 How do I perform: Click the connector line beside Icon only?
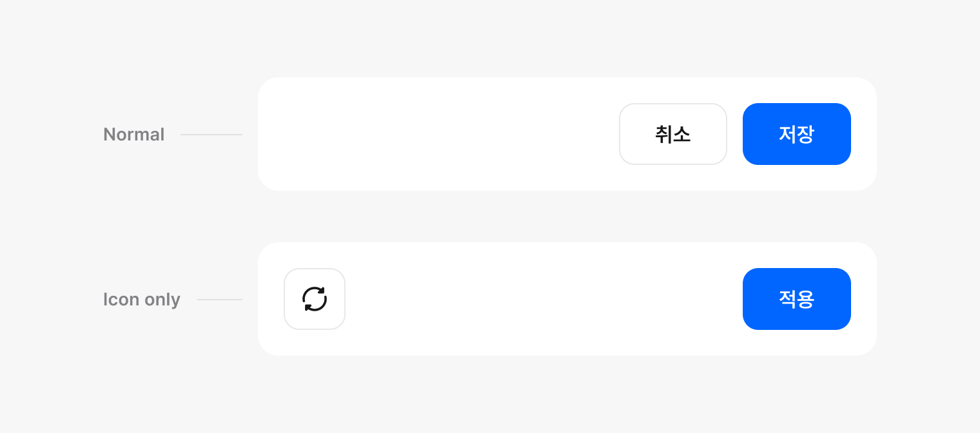(x=220, y=300)
